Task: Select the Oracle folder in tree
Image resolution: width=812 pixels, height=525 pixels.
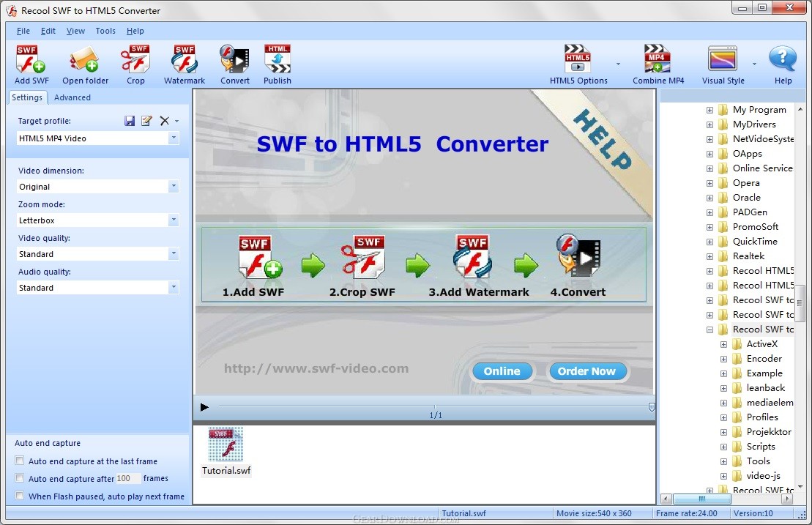Action: (746, 197)
